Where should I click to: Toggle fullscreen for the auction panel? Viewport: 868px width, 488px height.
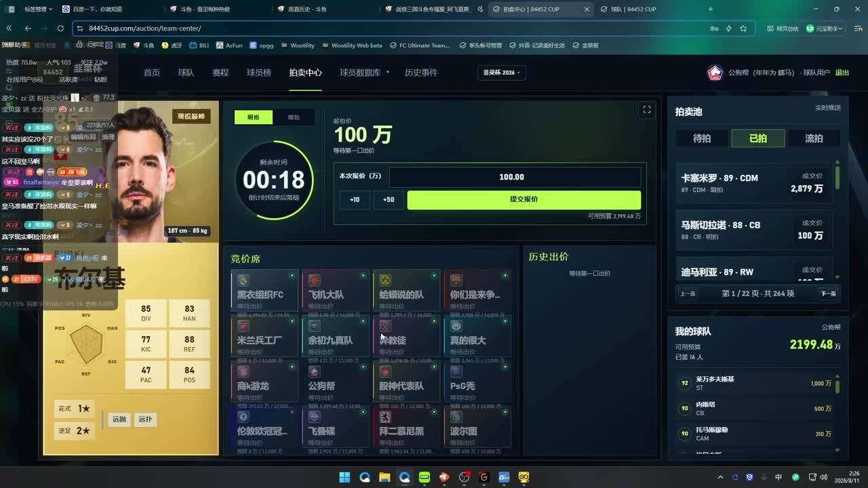(646, 110)
